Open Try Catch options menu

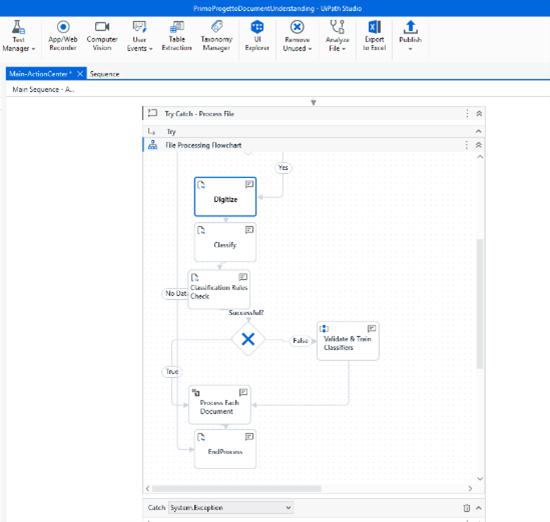click(467, 113)
